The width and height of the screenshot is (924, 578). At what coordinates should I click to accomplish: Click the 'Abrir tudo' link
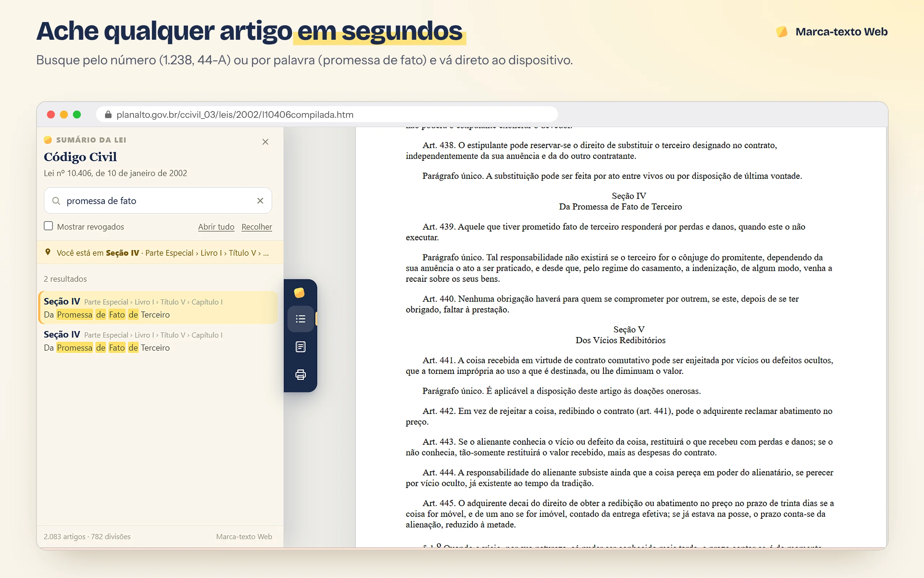click(x=216, y=227)
